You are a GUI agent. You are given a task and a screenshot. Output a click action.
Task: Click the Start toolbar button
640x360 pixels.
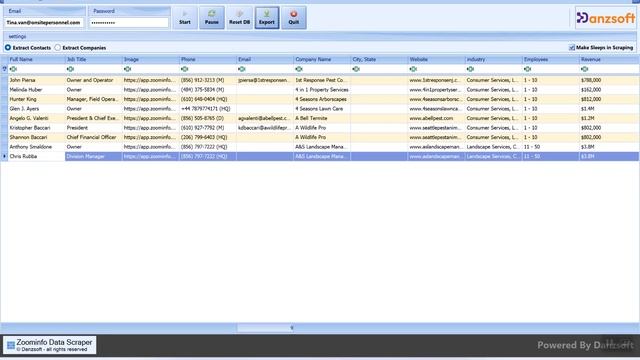pos(185,18)
